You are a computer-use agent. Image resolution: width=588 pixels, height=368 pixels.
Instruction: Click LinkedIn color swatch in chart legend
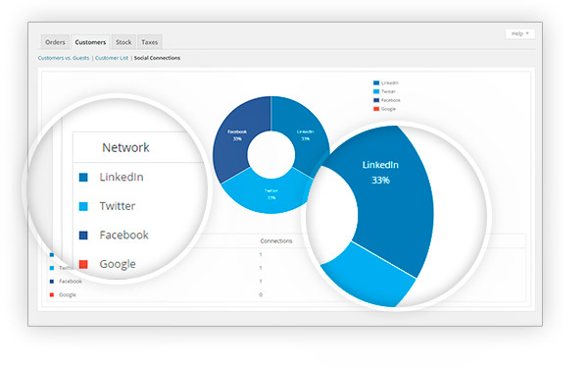point(376,82)
